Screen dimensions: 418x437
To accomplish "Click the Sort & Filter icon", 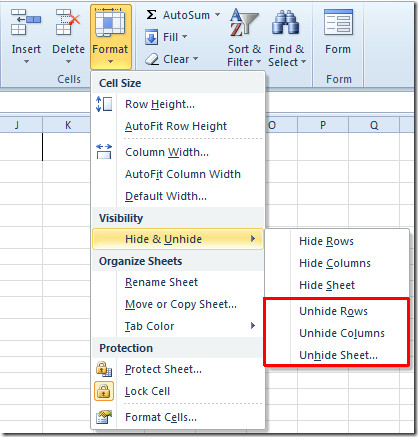I will [x=244, y=23].
